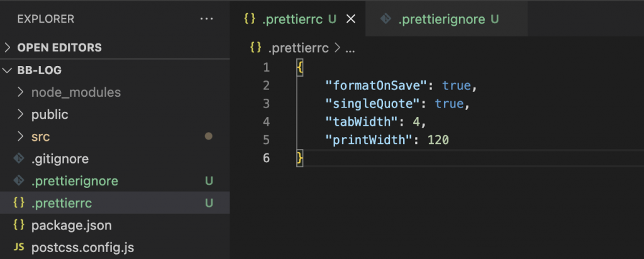Viewport: 644px width, 259px height.
Task: Open .gitignore file from Explorer
Action: click(60, 159)
